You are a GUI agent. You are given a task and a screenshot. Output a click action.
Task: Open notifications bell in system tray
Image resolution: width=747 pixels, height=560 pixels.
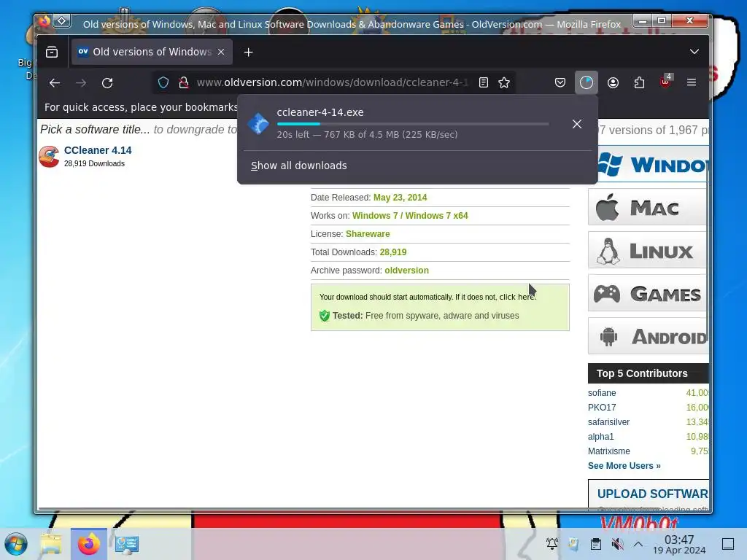[x=551, y=544]
